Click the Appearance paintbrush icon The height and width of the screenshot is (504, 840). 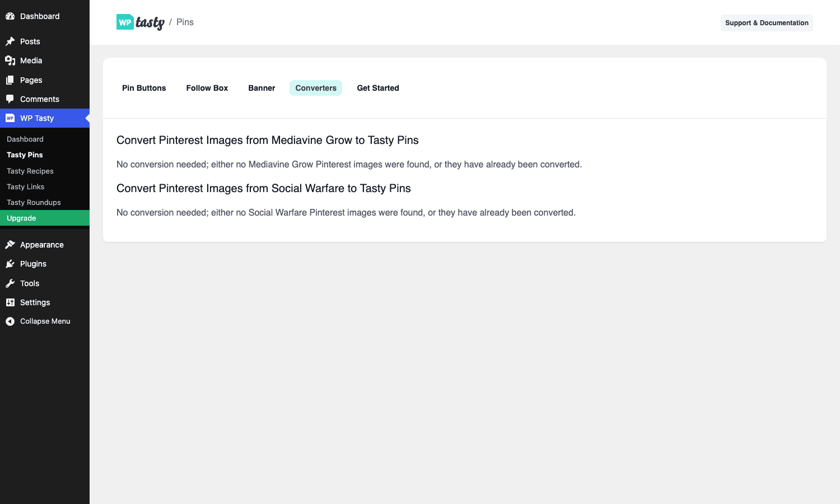10,245
